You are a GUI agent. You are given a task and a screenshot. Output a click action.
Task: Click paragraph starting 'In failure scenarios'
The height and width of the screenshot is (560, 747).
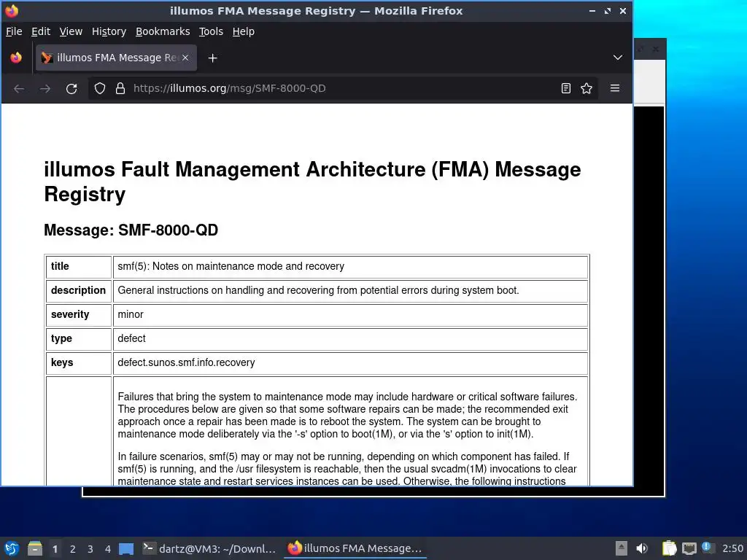(347, 469)
